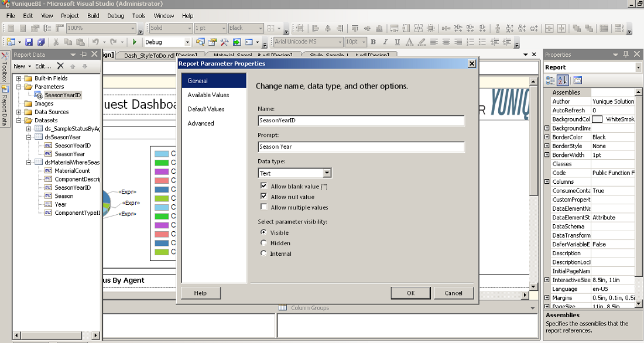Click the Undo arrow icon

(95, 42)
